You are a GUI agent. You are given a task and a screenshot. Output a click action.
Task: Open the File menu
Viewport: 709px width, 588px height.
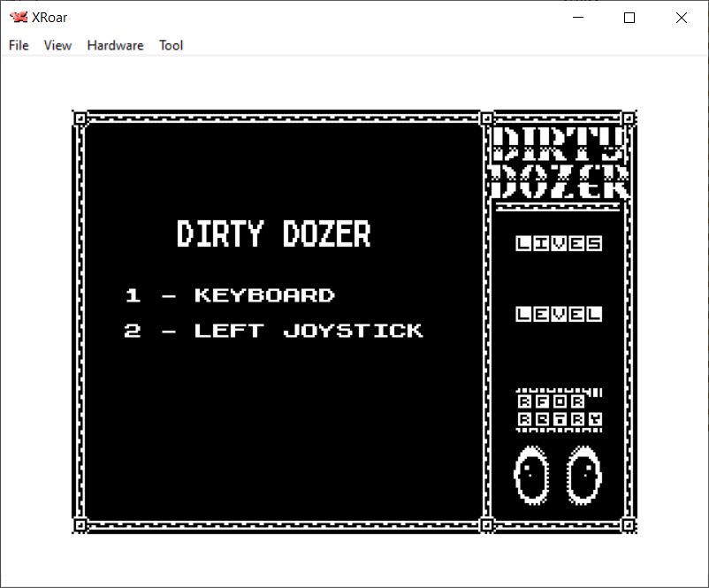point(19,45)
